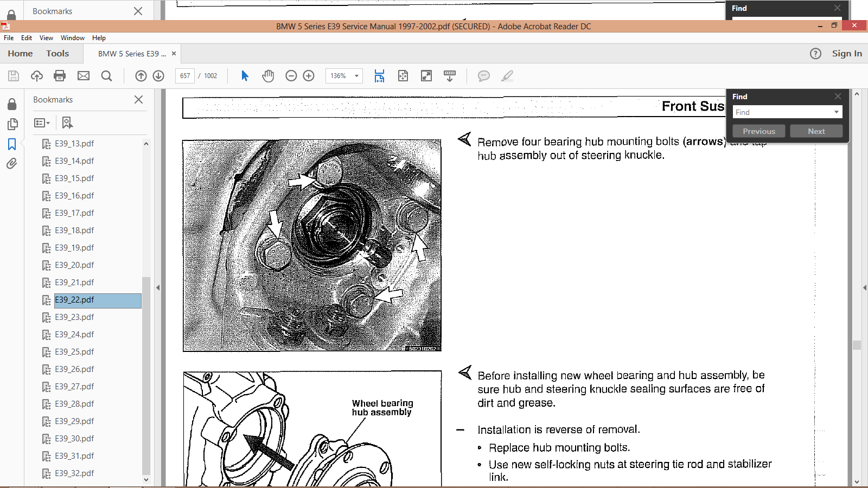868x488 pixels.
Task: Click the Sign In link
Action: [x=847, y=54]
